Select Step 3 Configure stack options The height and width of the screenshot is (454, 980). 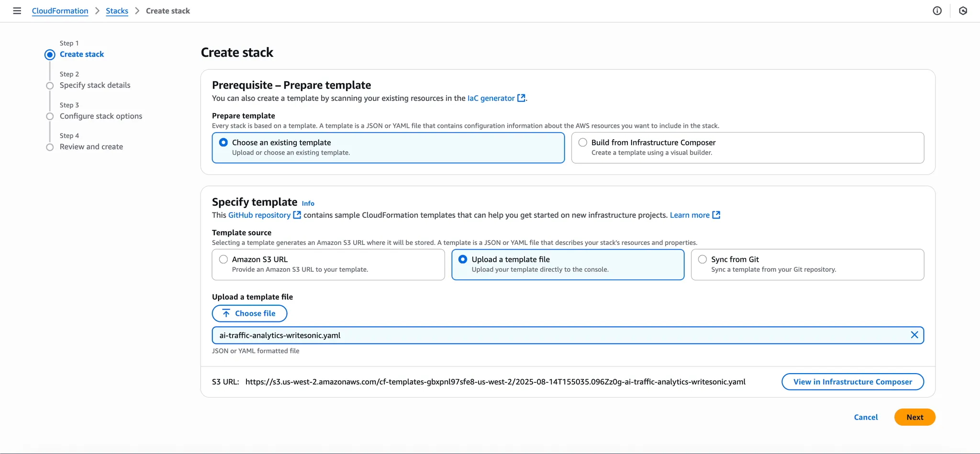[101, 116]
